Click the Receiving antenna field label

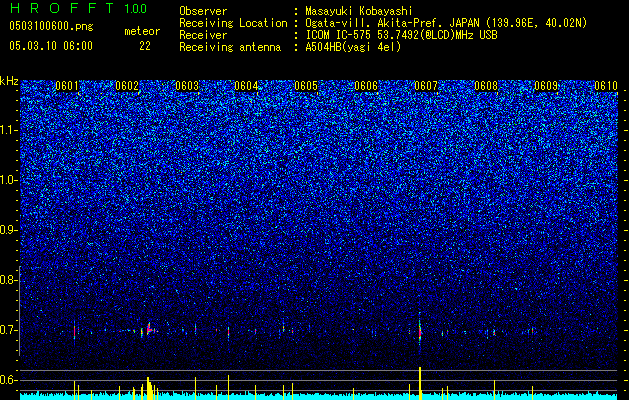[230, 47]
